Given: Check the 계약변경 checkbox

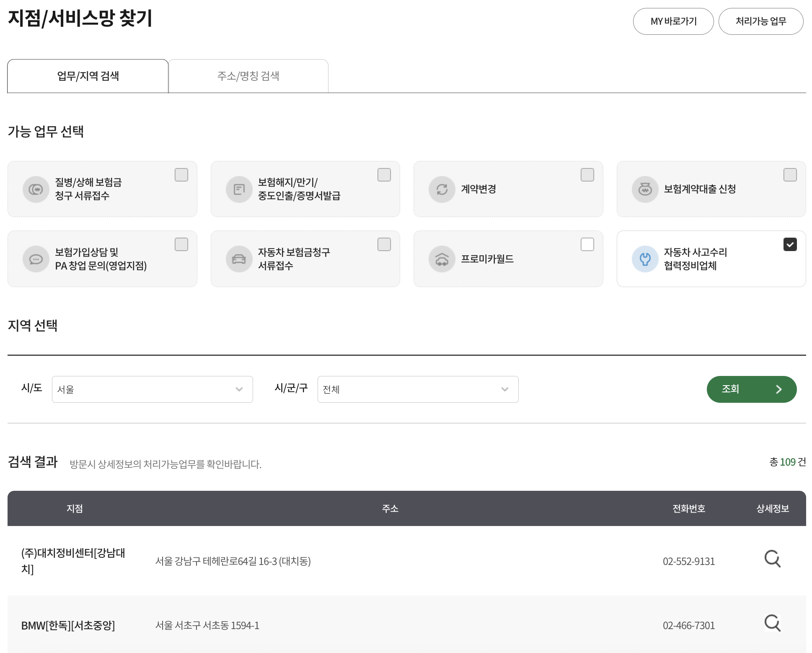Looking at the screenshot, I should click(x=587, y=175).
